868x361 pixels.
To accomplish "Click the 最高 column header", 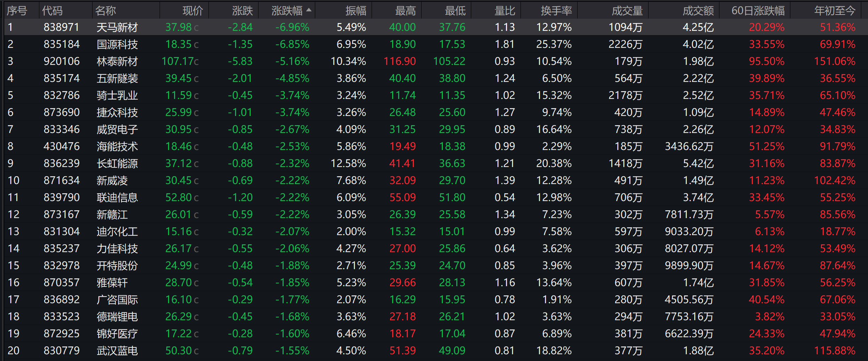I will pos(406,11).
